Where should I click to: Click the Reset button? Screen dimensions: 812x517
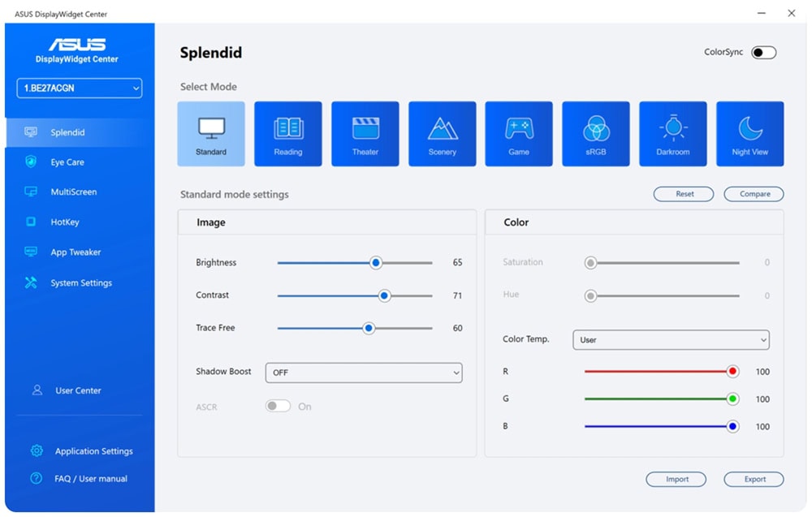coord(684,194)
